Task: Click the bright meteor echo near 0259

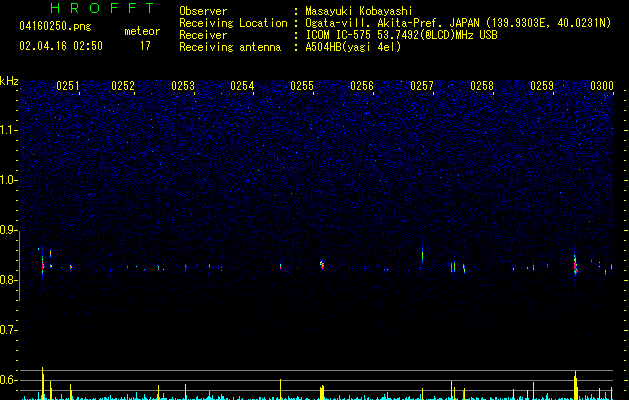Action: 575,265
